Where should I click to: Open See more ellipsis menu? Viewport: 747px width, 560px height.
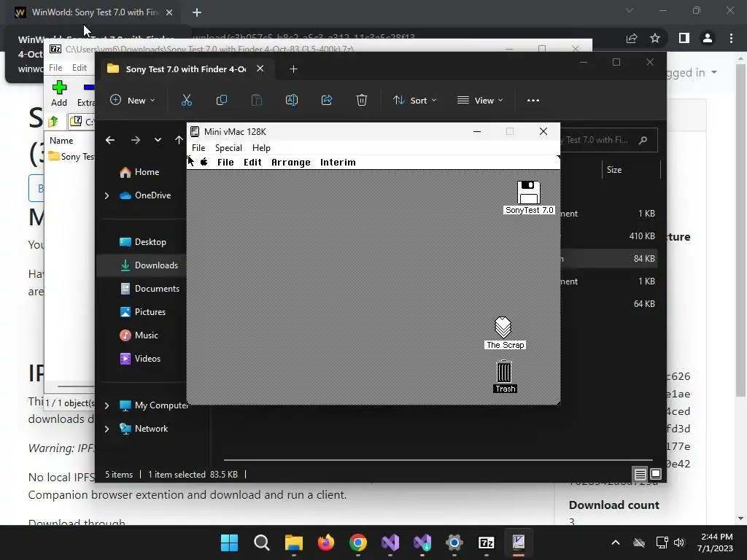(x=533, y=100)
